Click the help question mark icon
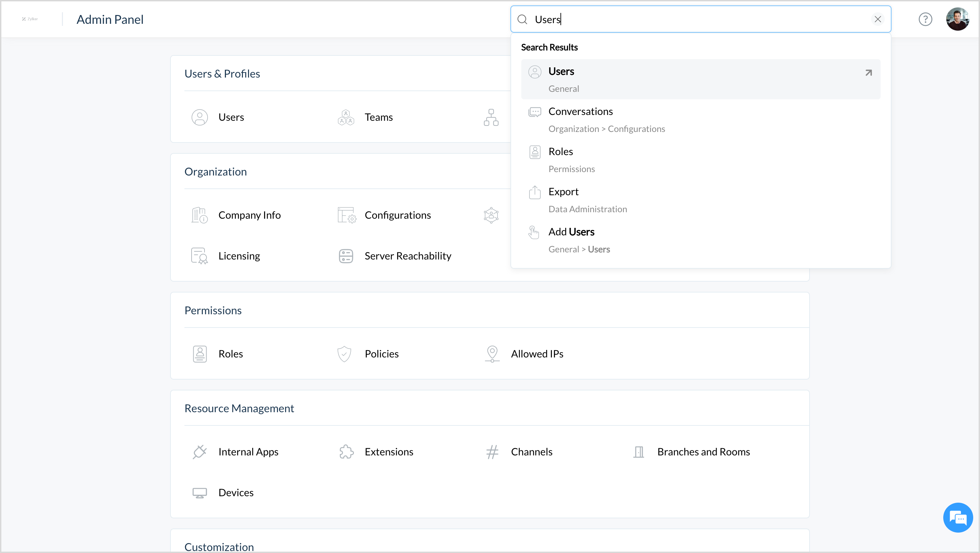This screenshot has height=553, width=980. [925, 19]
